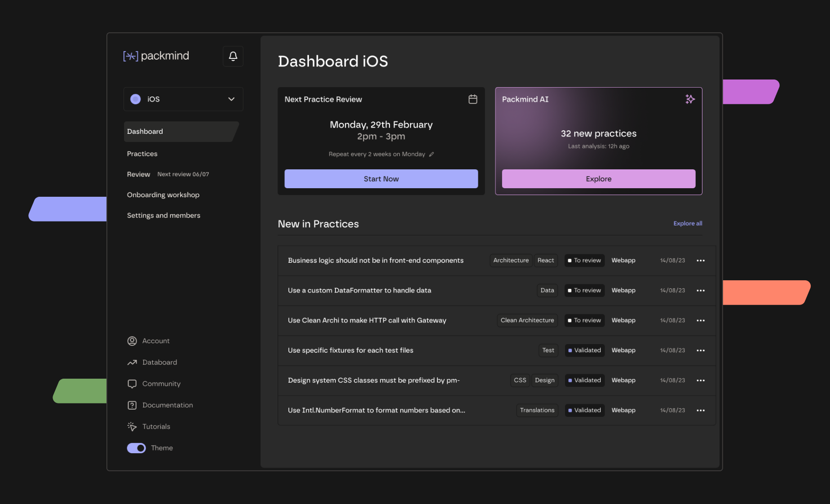Toggle the Theme switch
This screenshot has width=830, height=504.
[136, 448]
